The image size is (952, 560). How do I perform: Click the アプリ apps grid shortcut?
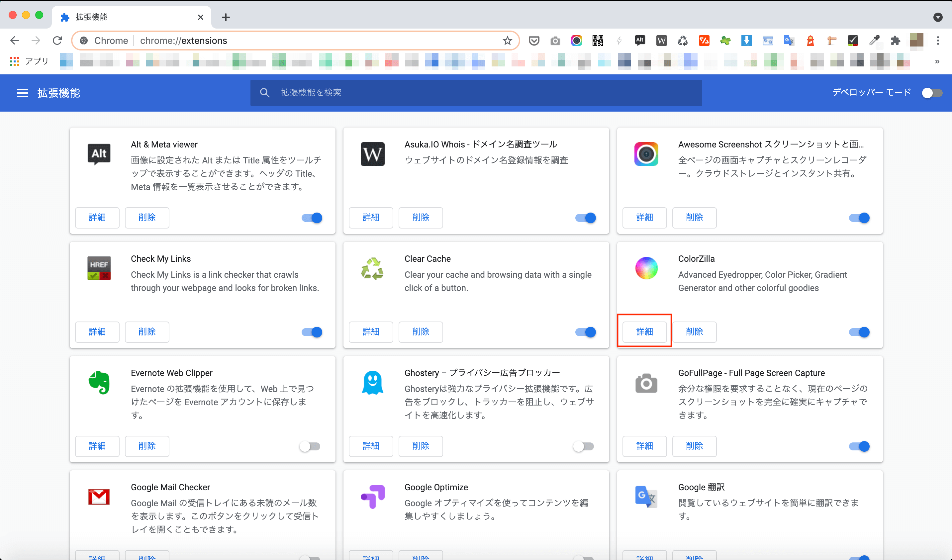[30, 61]
